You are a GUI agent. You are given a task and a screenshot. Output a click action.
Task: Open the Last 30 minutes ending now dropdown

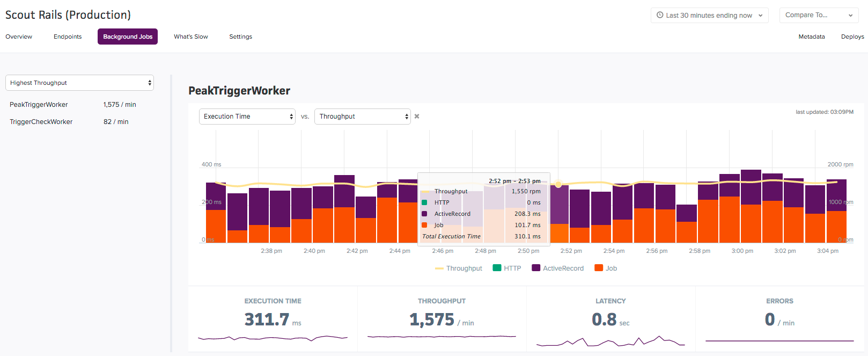pos(710,15)
